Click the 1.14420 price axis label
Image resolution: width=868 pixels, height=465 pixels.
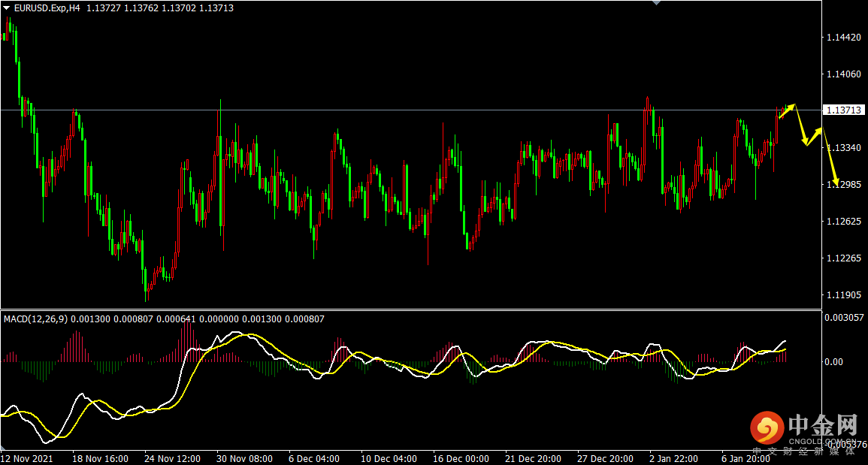click(842, 38)
